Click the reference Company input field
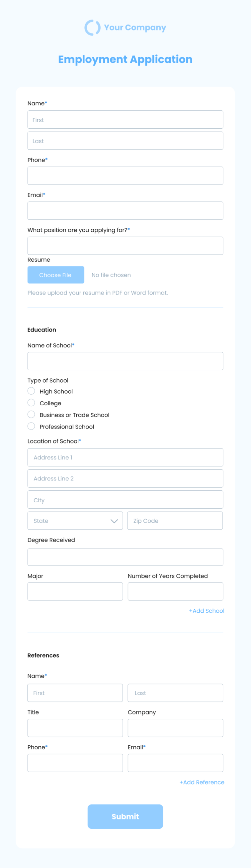 click(x=175, y=728)
